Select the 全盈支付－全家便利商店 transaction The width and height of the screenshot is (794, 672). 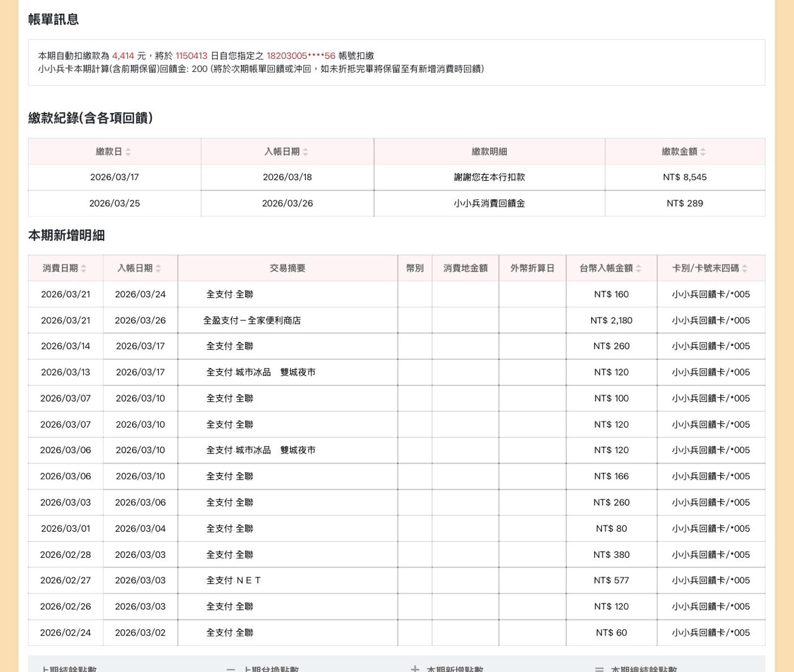tap(252, 320)
